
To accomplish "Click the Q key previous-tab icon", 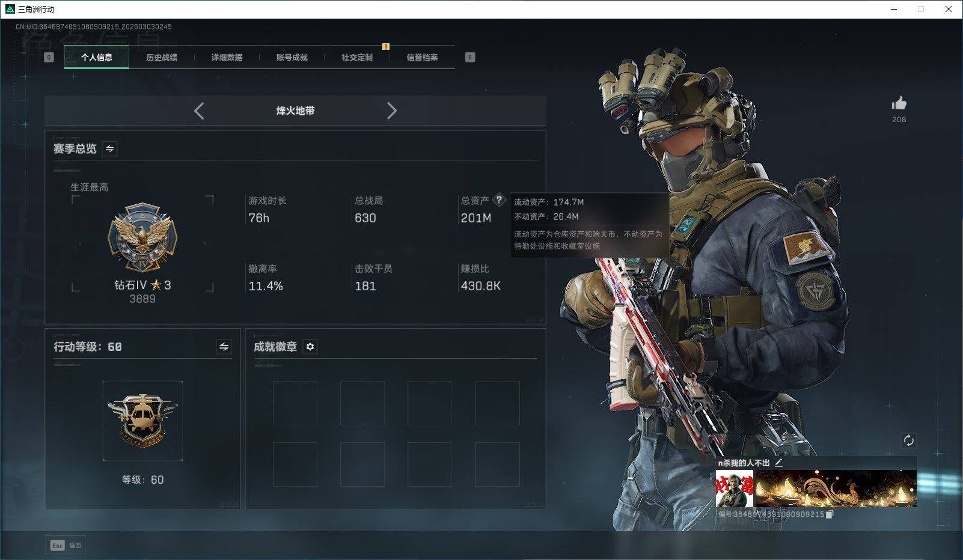I will click(49, 57).
